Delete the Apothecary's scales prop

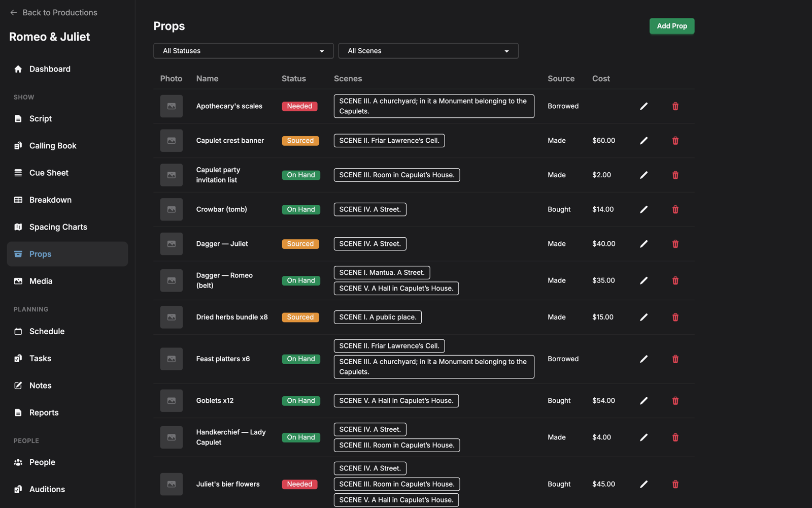[x=675, y=106]
